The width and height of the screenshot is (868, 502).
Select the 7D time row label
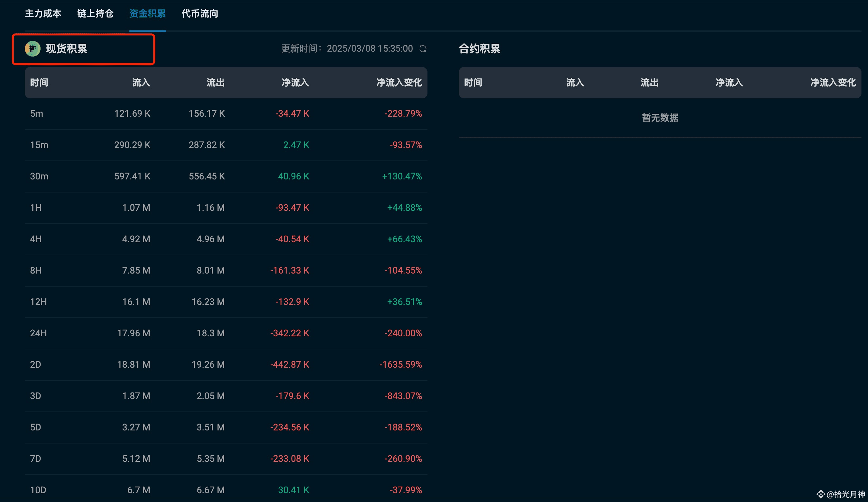(x=36, y=458)
